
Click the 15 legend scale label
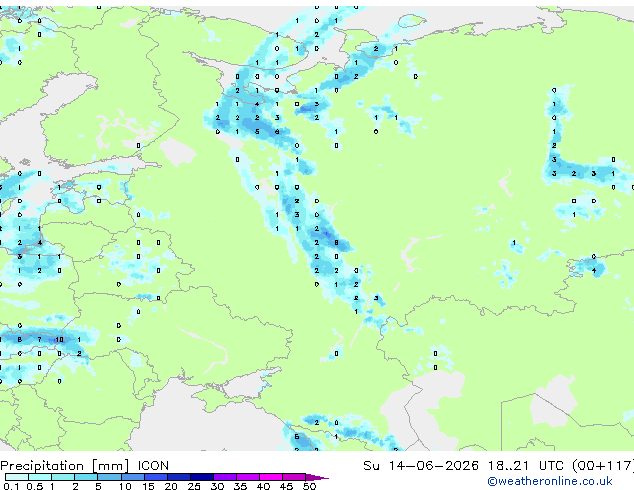point(148,486)
